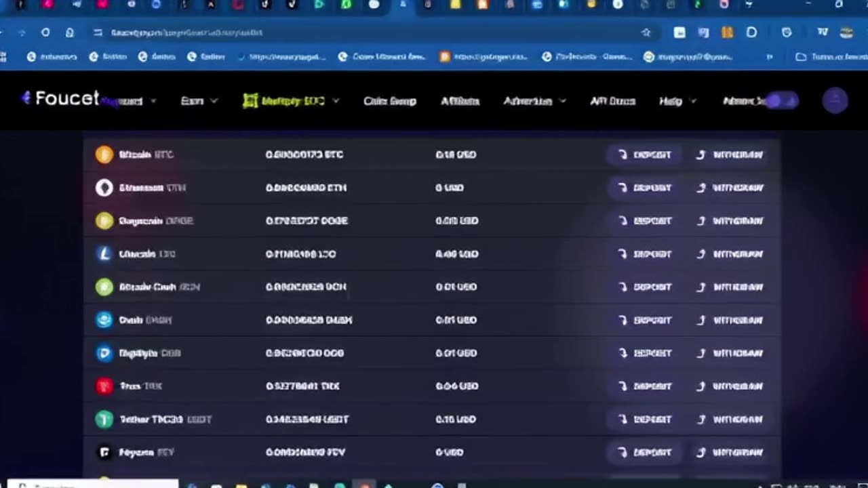Deposit Dash
Viewport: 868px width, 488px height.
coord(645,320)
